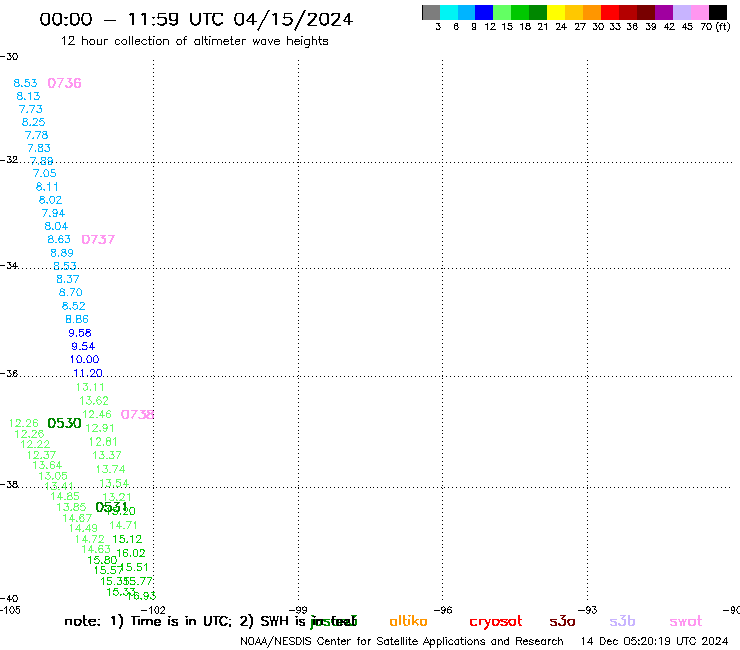Click the yellow swatch in the color scale
The height and width of the screenshot is (650, 740).
[x=556, y=12]
